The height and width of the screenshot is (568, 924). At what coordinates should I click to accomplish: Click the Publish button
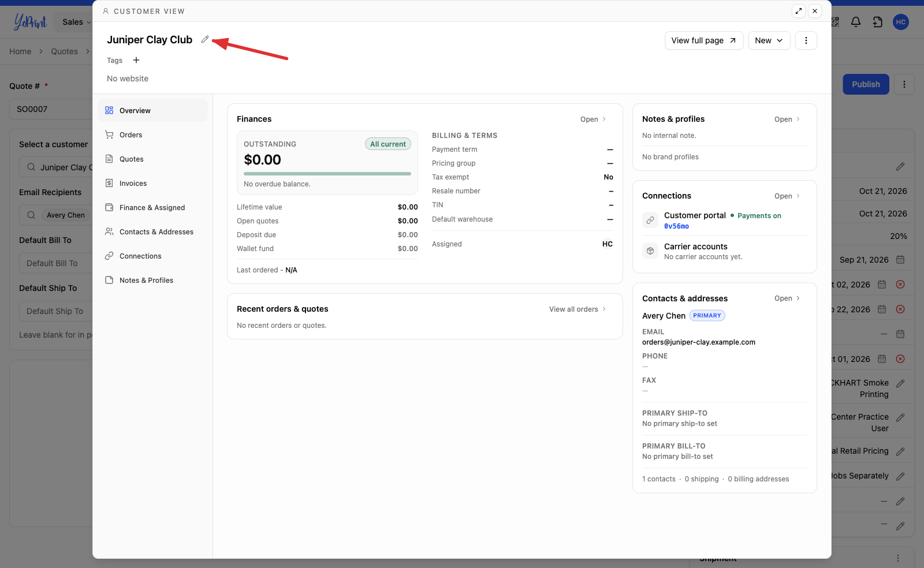(866, 84)
